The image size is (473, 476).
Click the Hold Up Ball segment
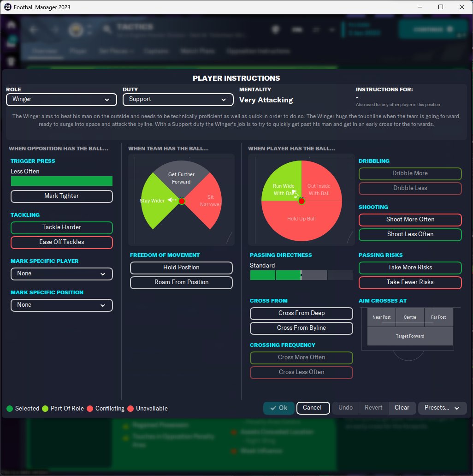[302, 220]
